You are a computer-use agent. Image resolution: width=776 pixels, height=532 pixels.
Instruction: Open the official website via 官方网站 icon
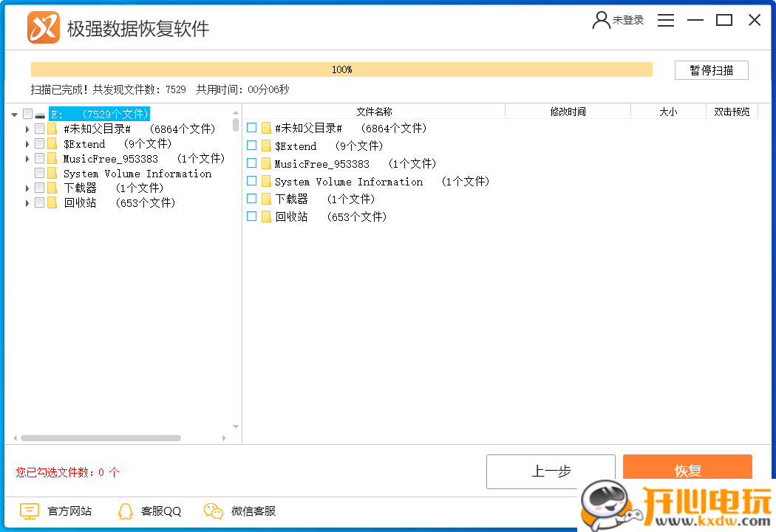click(29, 511)
